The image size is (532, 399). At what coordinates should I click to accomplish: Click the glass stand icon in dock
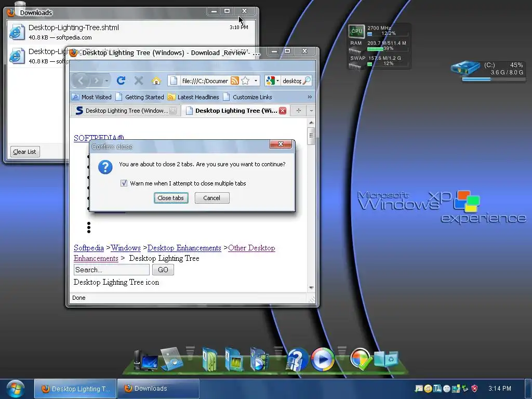[172, 359]
